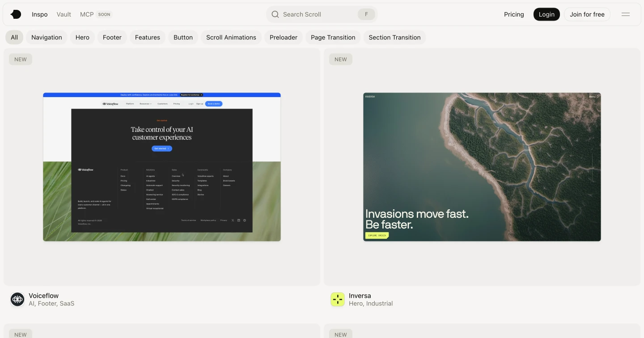Click the NEW badge on Voiceflow card

(21, 59)
